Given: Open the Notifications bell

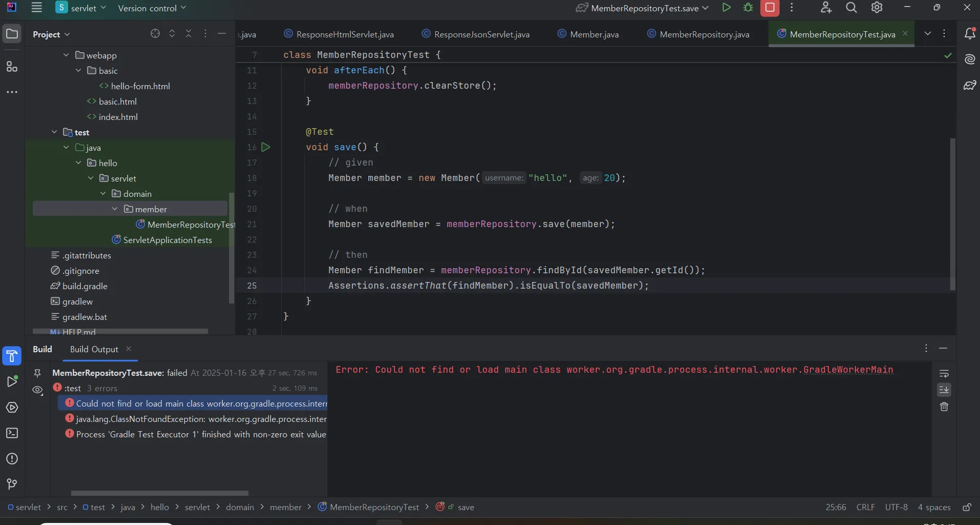Looking at the screenshot, I should (x=970, y=34).
